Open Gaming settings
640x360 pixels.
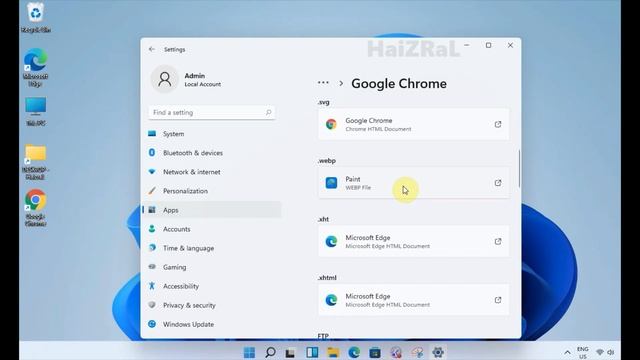211,267
